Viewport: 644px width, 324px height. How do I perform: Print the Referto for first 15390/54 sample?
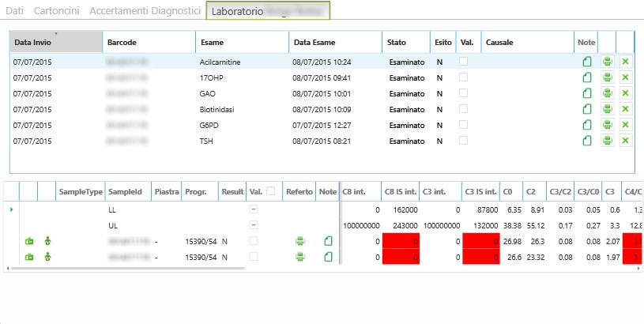point(300,241)
